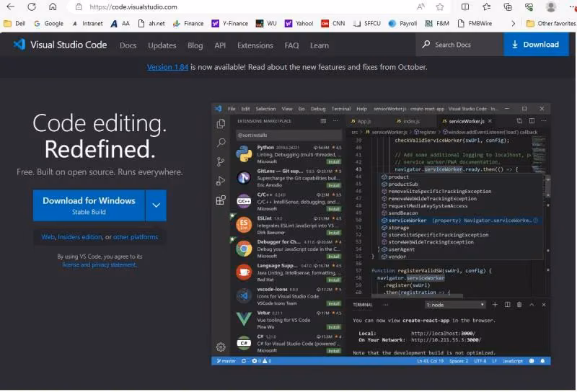The image size is (577, 392).
Task: Click Search magnifier icon in activity bar
Action: click(x=221, y=143)
